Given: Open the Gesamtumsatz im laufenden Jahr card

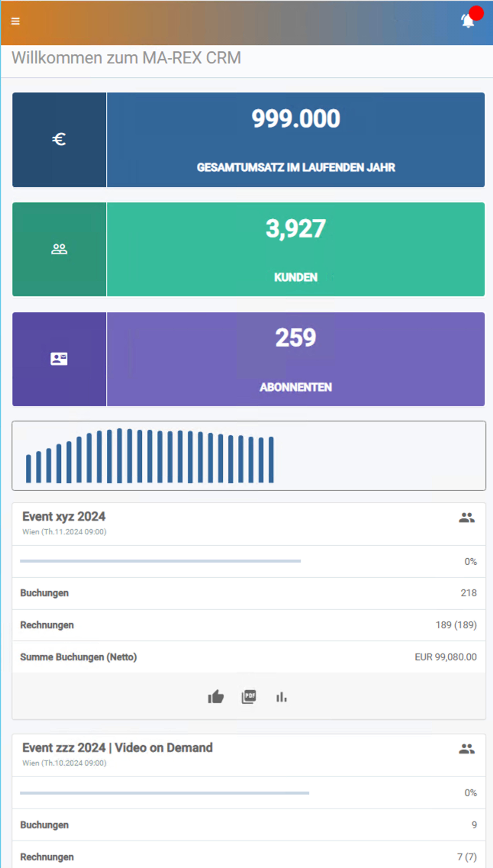Looking at the screenshot, I should (x=296, y=140).
